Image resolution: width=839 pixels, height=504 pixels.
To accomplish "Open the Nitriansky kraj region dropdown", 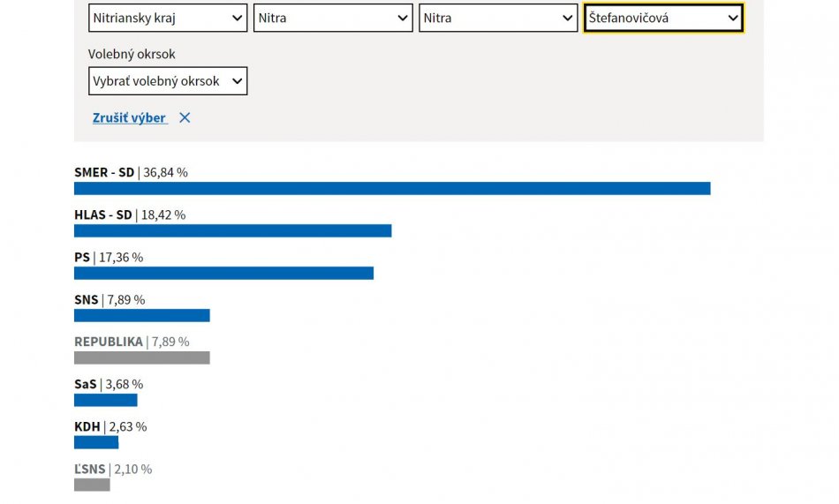I will click(168, 18).
